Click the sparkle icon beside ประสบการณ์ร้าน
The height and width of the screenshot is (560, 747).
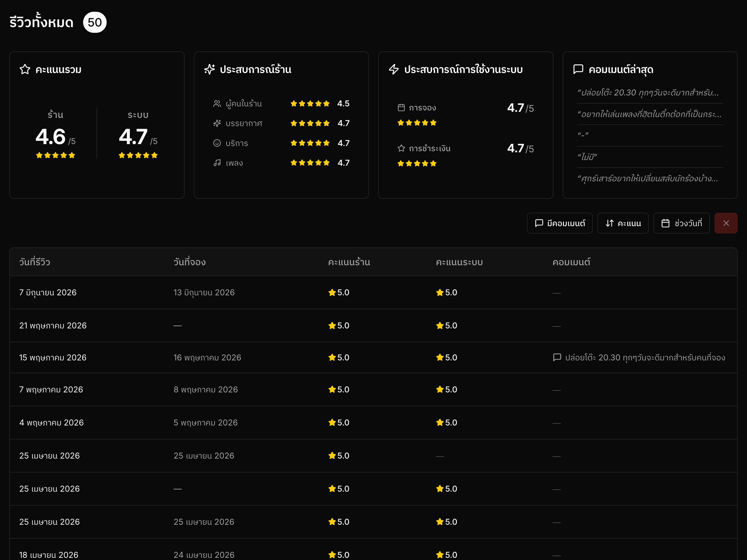click(209, 69)
